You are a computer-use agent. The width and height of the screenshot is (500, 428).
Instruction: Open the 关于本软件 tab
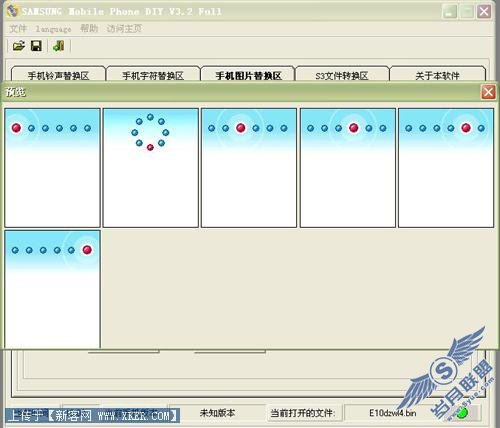pos(437,75)
